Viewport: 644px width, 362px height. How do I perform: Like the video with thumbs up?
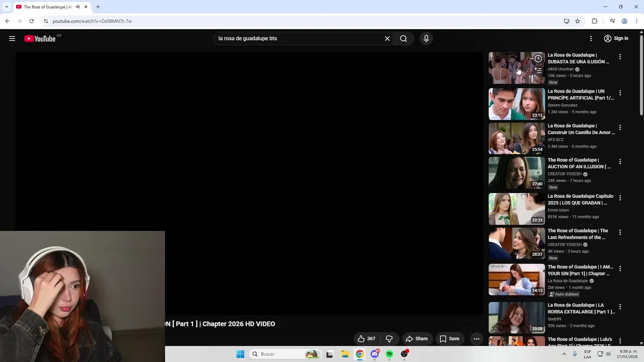click(x=366, y=339)
